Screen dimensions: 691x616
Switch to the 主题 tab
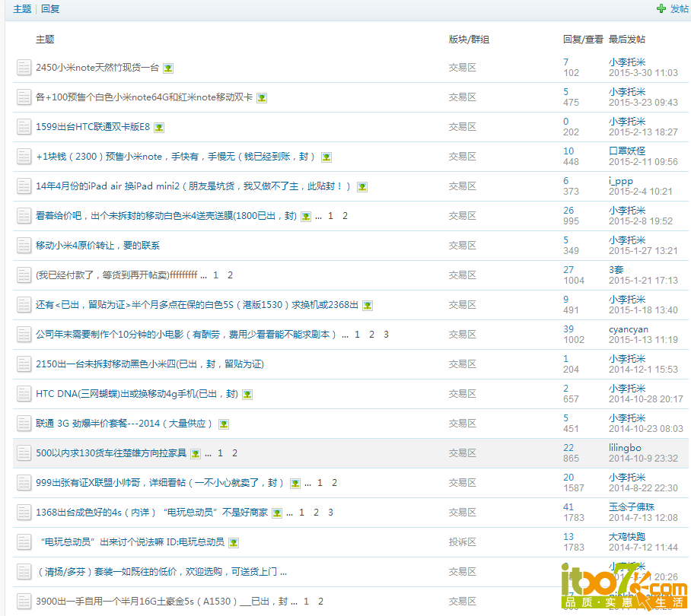tap(22, 9)
